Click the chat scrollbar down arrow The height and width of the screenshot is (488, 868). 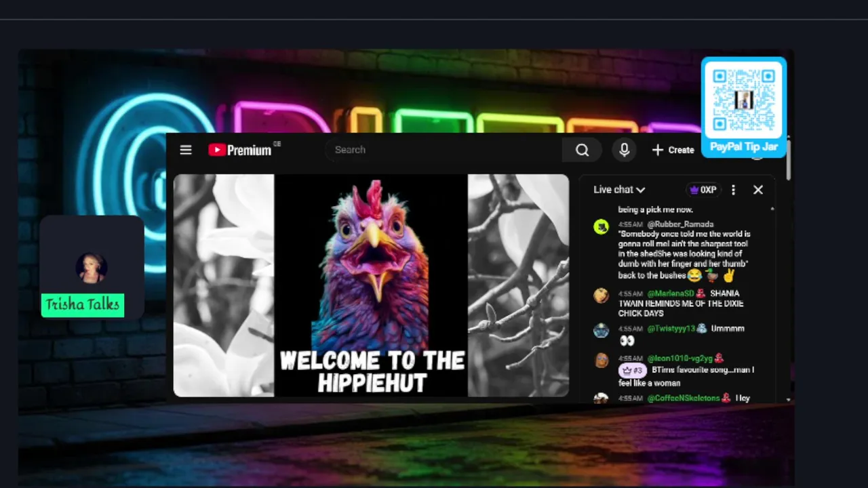click(x=788, y=400)
